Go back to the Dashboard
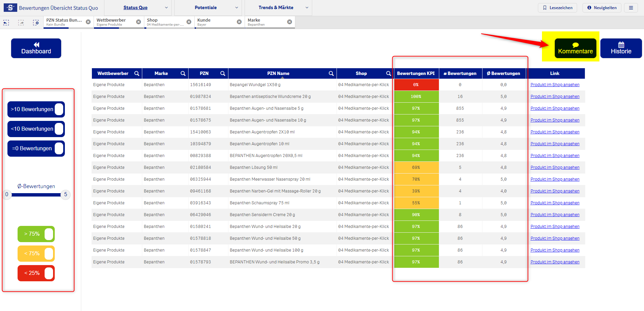The image size is (644, 311). 36,48
